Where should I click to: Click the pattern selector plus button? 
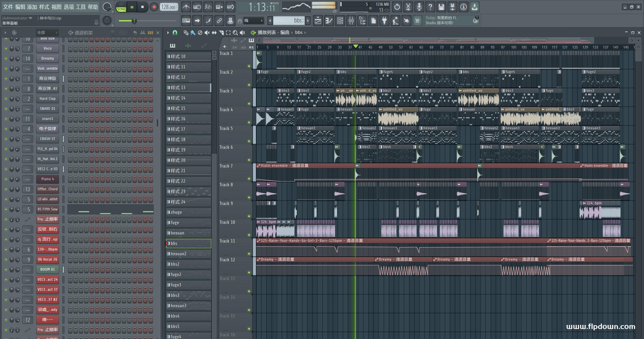point(308,21)
